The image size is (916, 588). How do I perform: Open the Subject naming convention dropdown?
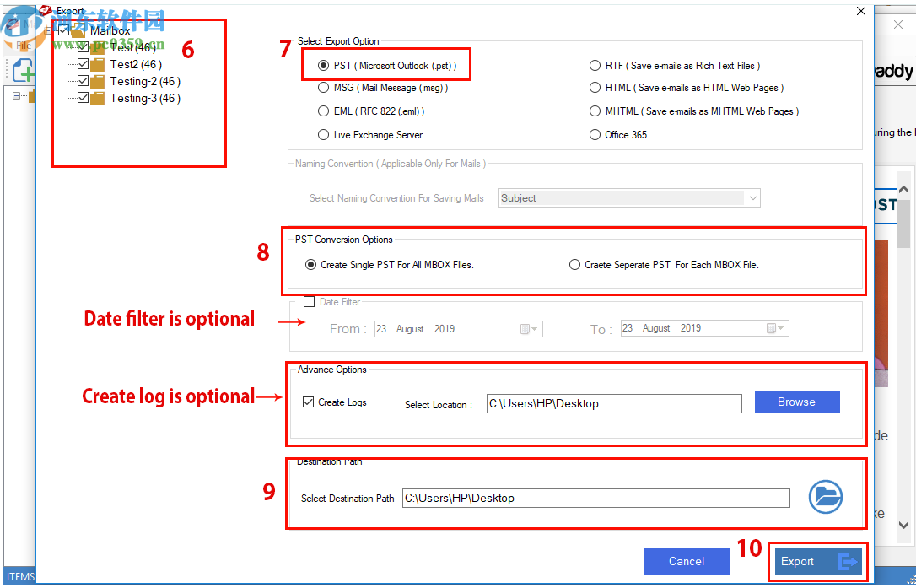tap(753, 197)
